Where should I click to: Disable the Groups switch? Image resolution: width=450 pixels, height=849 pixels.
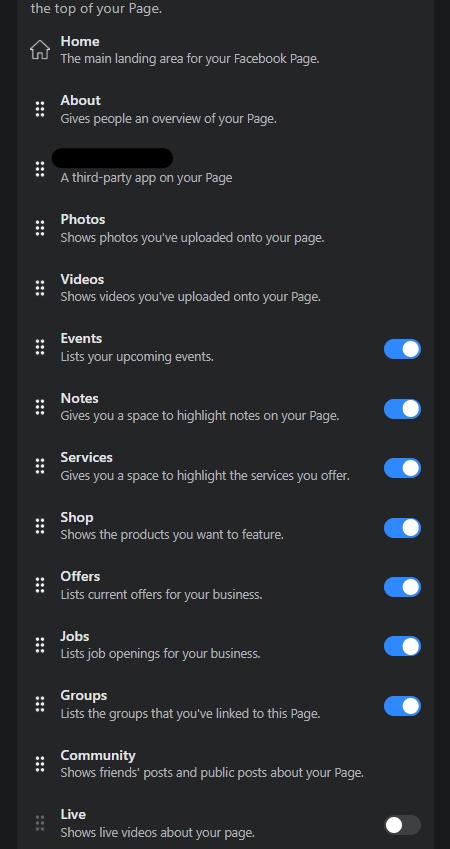pos(402,706)
